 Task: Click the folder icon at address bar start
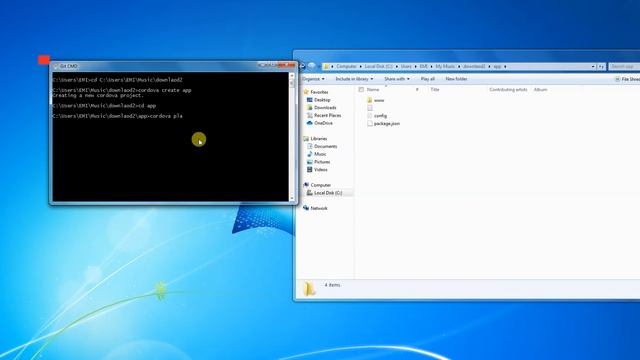327,67
